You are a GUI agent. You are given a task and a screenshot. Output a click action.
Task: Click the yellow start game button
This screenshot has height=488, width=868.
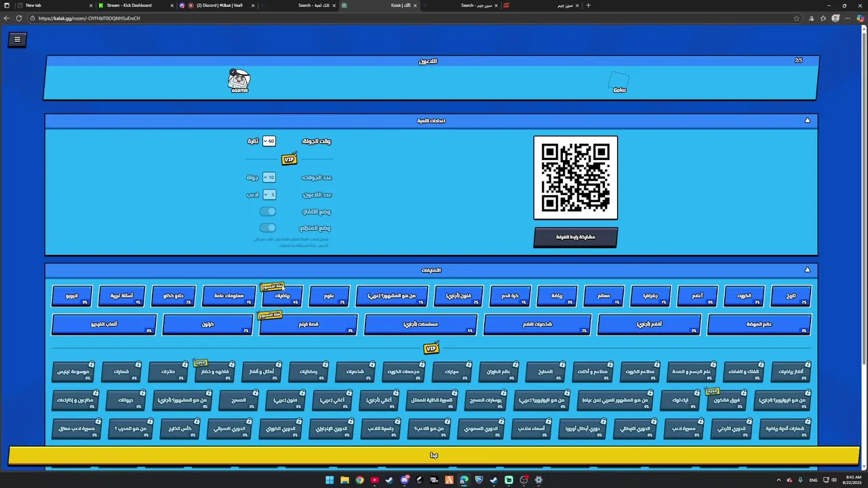(x=434, y=455)
